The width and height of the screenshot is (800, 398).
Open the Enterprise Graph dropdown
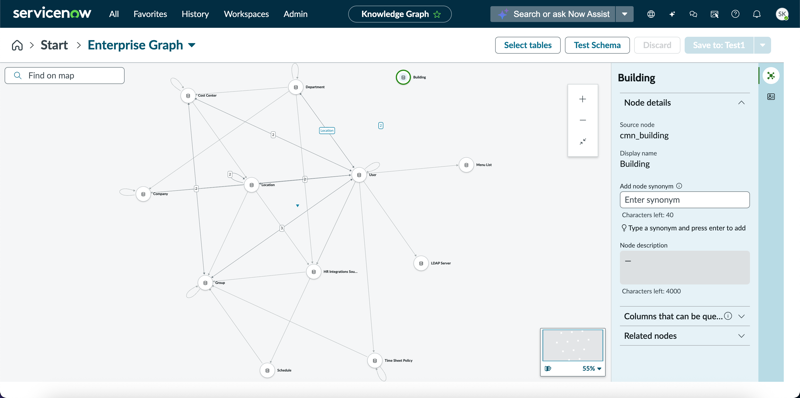pyautogui.click(x=192, y=45)
